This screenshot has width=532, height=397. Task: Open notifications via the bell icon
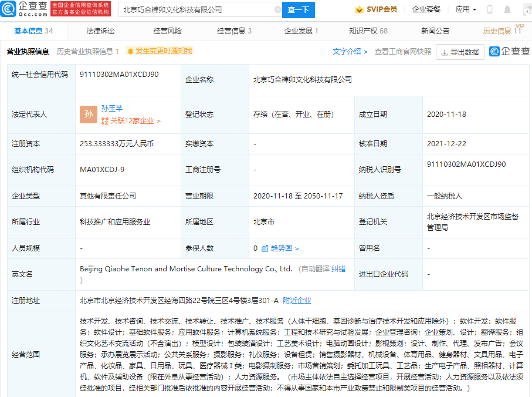pyautogui.click(x=507, y=10)
